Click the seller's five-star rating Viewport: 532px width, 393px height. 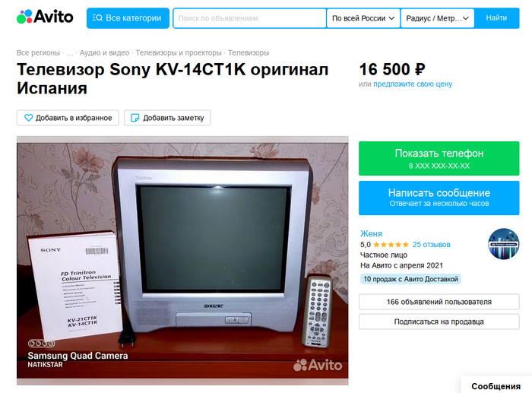[x=391, y=244]
